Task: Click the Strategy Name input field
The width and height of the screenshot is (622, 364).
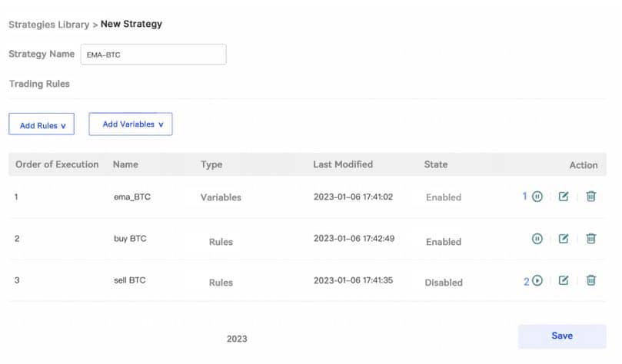Action: pos(153,55)
